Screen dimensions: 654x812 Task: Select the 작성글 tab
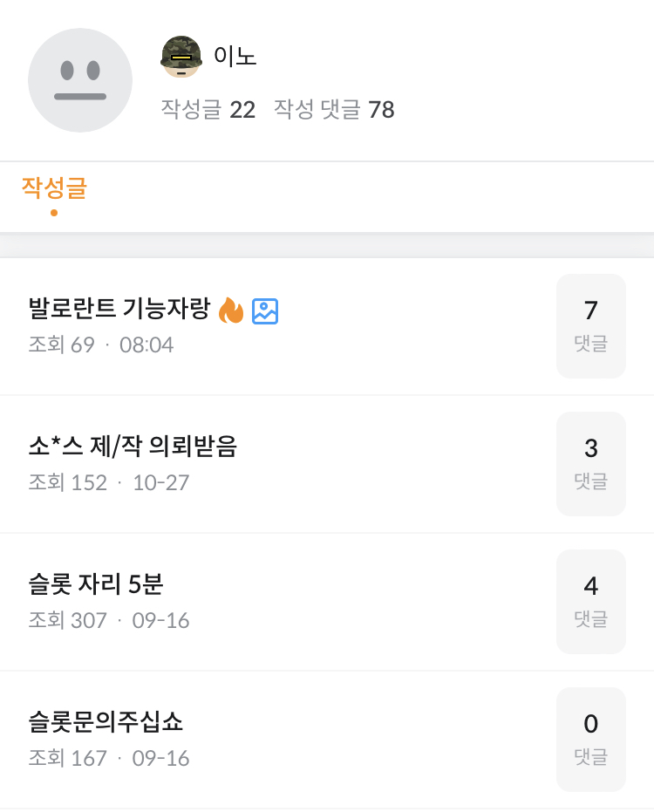click(54, 188)
